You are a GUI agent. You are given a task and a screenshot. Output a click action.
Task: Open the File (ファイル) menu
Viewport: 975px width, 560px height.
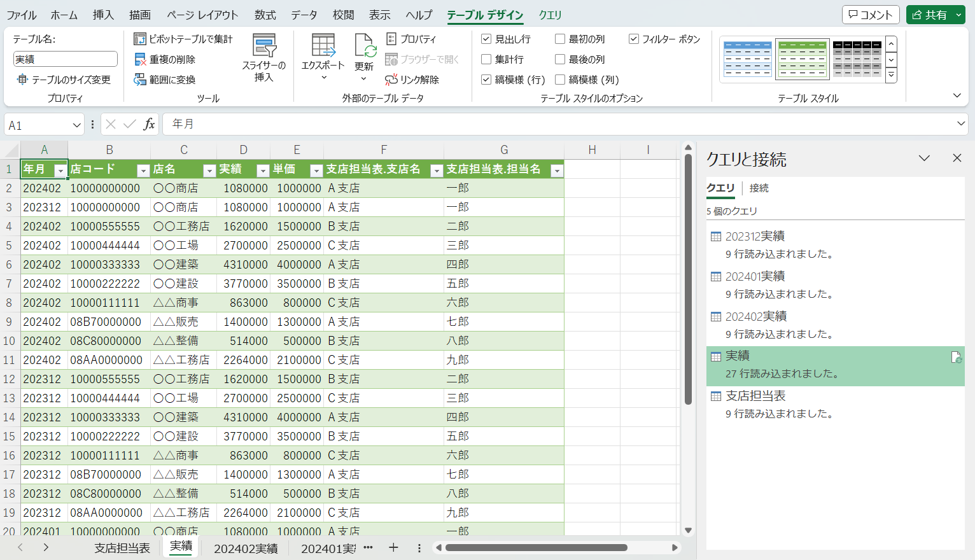tap(22, 15)
